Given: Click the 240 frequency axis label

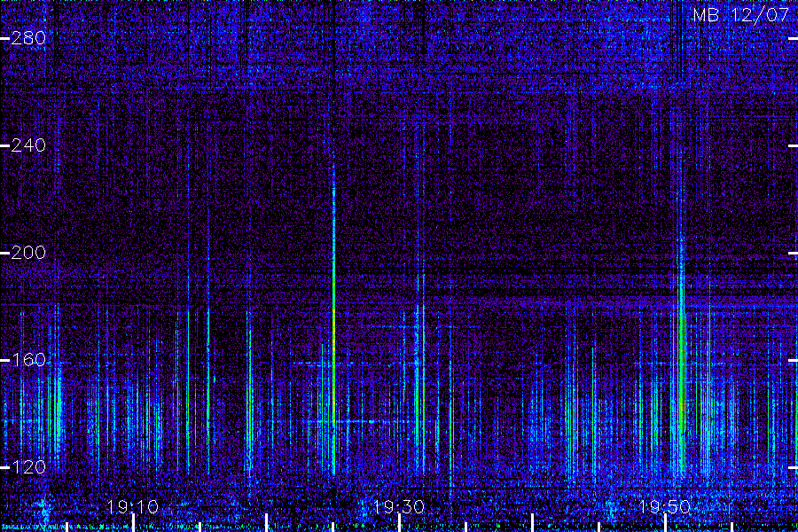Looking at the screenshot, I should tap(28, 145).
